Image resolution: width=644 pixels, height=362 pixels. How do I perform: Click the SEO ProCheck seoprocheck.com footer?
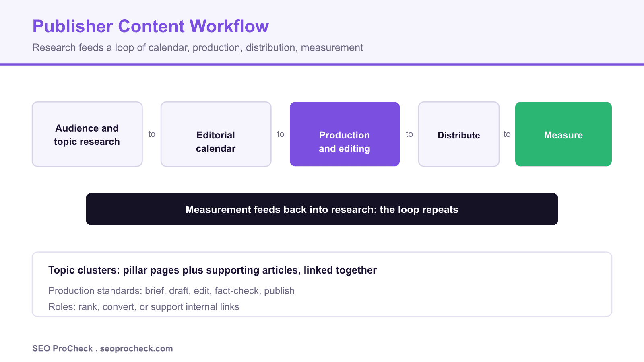(103, 348)
